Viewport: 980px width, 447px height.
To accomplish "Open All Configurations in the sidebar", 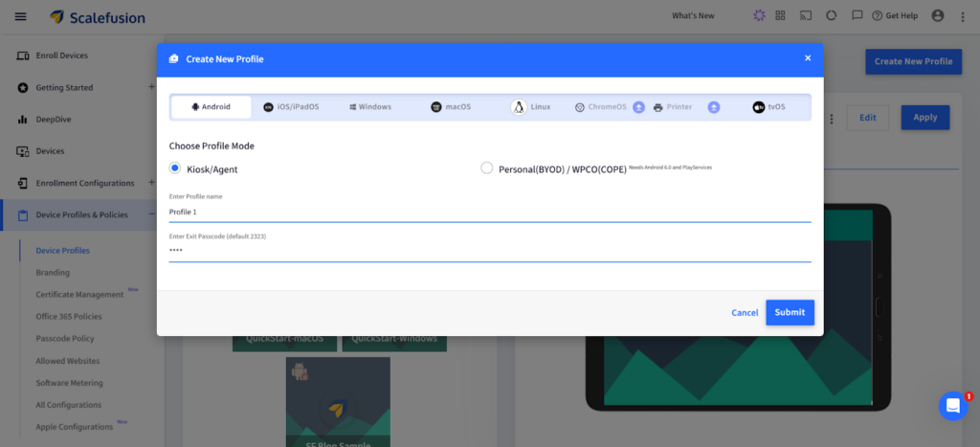I will 68,405.
